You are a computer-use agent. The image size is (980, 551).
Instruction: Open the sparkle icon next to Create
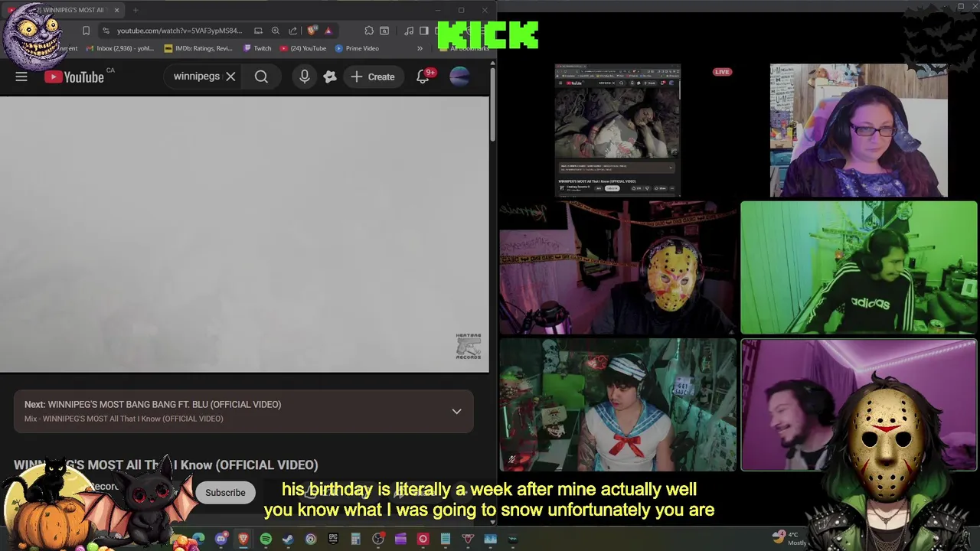[330, 77]
